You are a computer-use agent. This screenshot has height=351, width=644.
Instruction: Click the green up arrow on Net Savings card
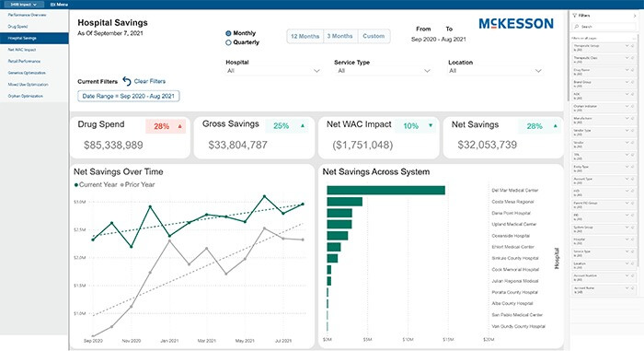click(556, 126)
